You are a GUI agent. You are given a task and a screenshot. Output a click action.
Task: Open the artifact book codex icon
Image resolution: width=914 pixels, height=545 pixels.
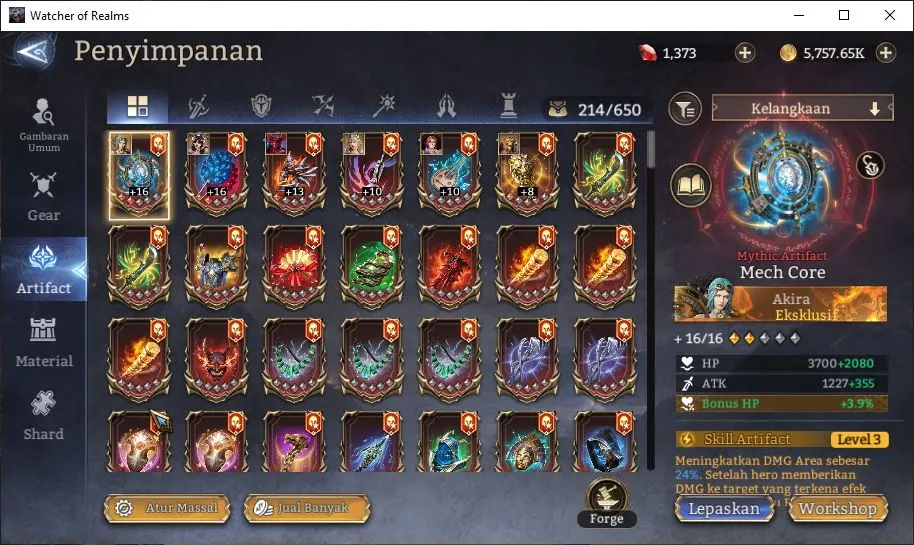click(691, 185)
